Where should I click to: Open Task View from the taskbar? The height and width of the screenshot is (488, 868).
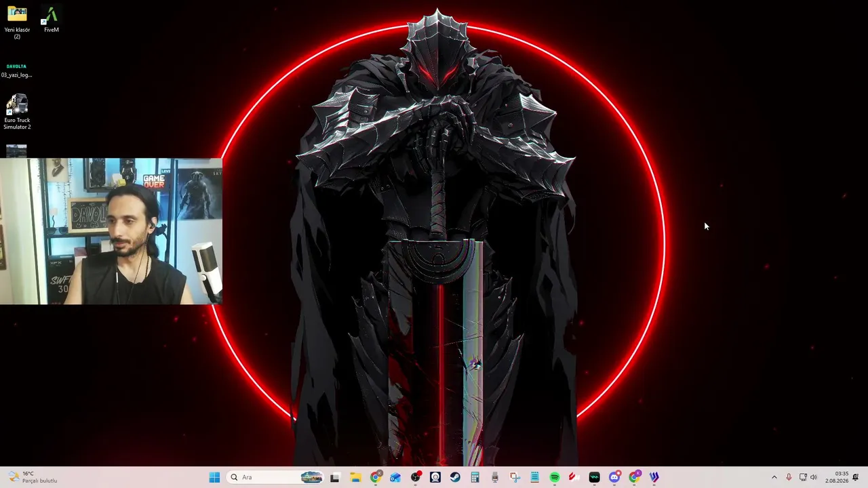[334, 477]
